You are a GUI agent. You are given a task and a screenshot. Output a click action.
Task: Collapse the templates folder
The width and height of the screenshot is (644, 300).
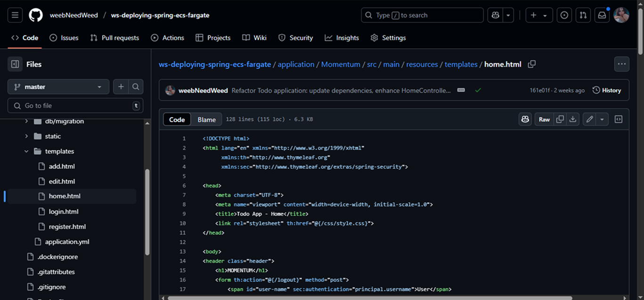tap(26, 151)
